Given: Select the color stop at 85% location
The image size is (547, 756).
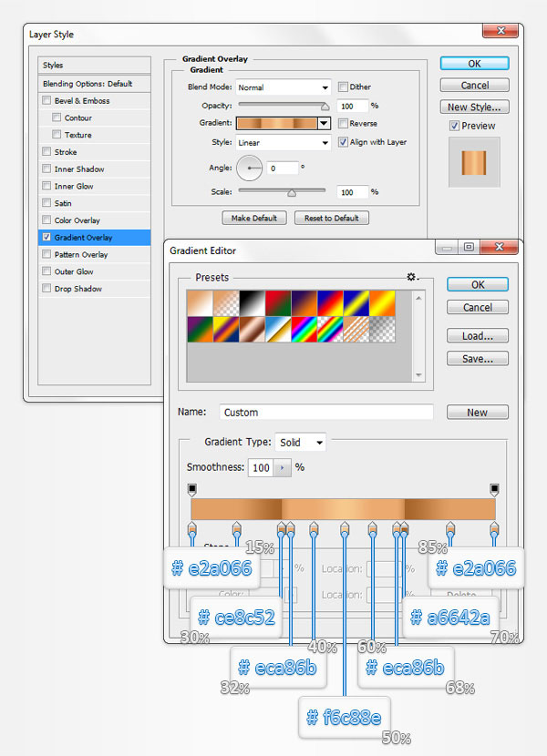Looking at the screenshot, I should 450,528.
